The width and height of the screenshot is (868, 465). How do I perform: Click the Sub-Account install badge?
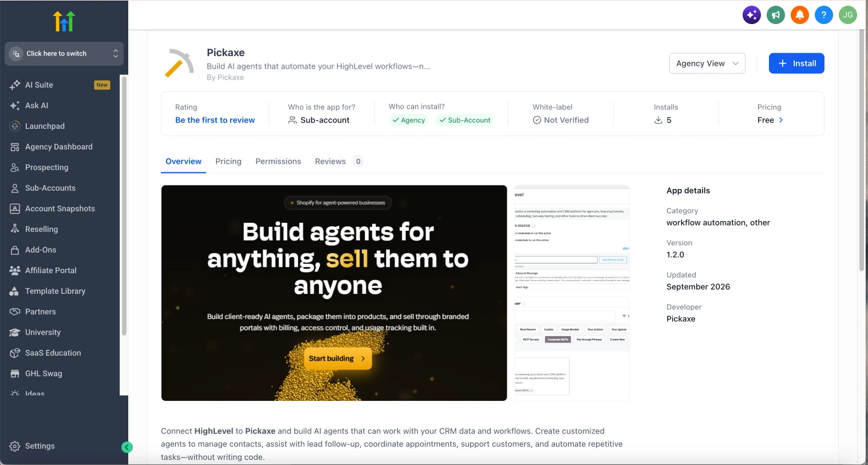click(x=464, y=120)
